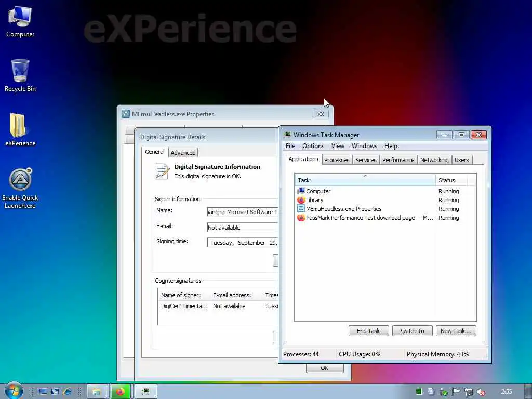Open the View menu in Task Manager
Screen dimensions: 532x399
338,146
